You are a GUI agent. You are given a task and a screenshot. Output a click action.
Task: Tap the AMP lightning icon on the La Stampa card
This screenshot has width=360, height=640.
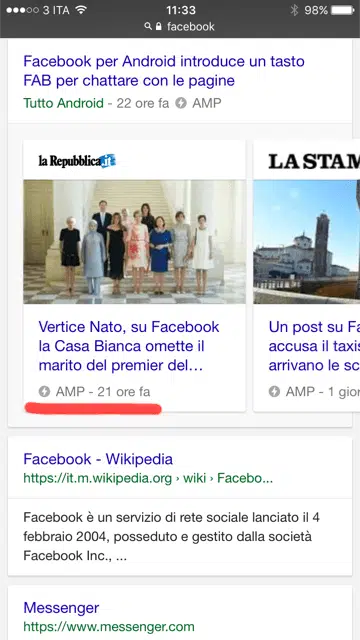tap(274, 392)
